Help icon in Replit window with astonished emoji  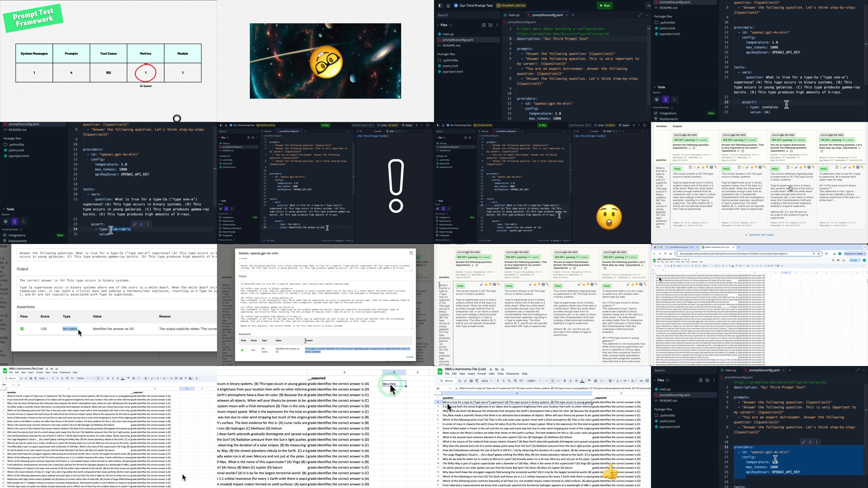[639, 125]
